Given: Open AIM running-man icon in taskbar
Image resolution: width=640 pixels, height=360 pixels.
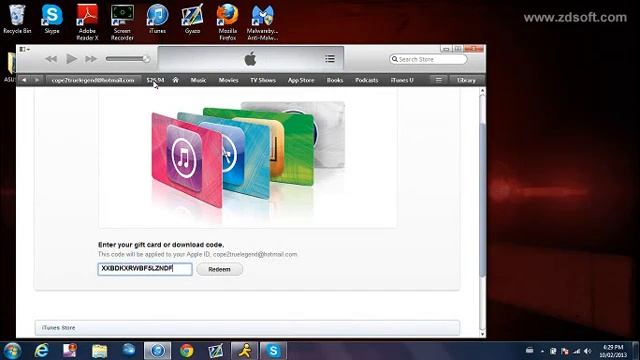Looking at the screenshot, I should (244, 351).
